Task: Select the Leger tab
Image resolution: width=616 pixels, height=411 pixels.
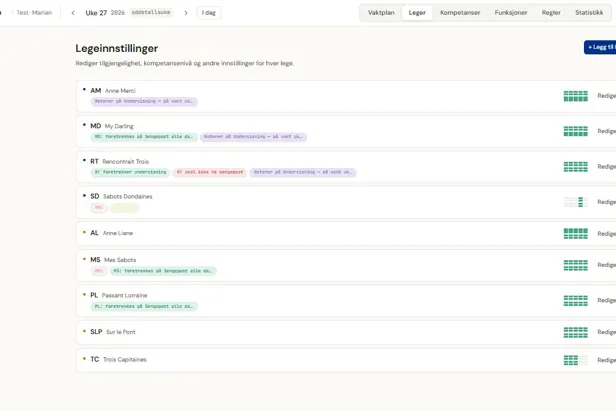Action: (417, 13)
